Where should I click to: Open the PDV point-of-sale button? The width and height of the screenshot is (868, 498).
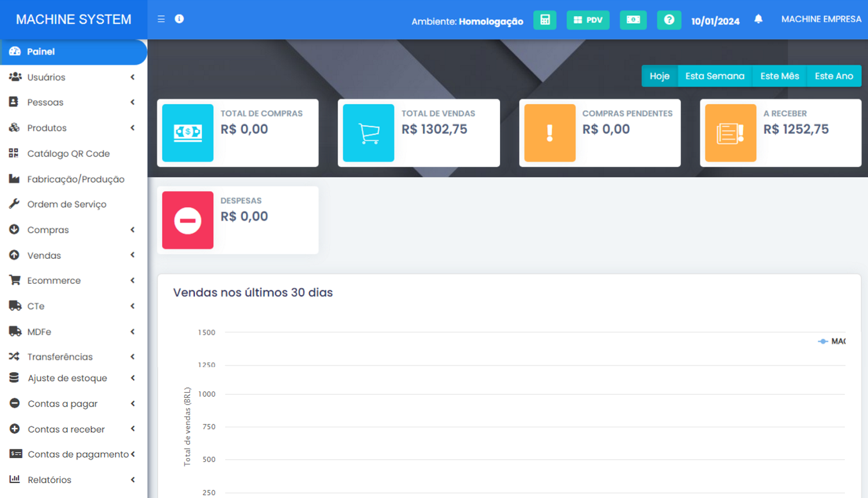pyautogui.click(x=588, y=20)
